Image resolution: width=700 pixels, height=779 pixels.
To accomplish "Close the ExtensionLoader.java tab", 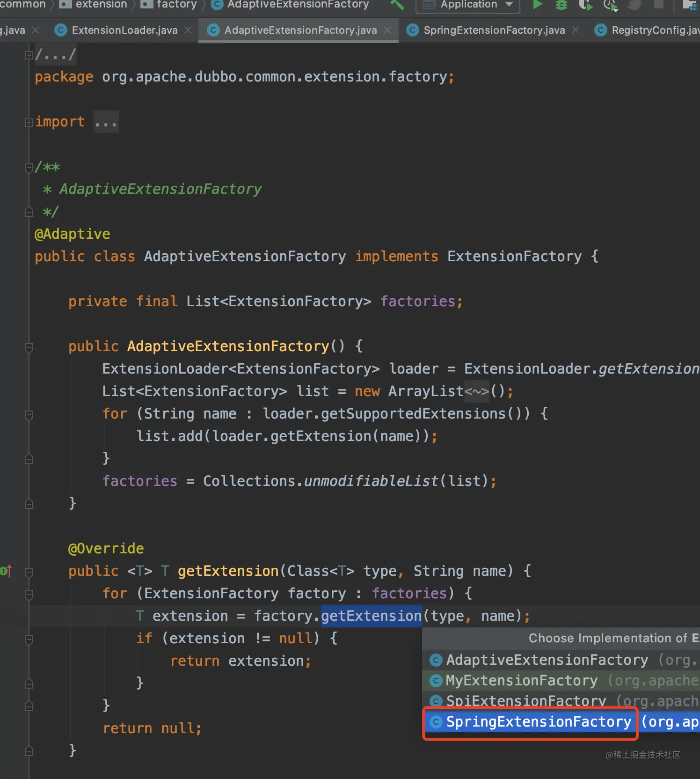I will click(188, 30).
